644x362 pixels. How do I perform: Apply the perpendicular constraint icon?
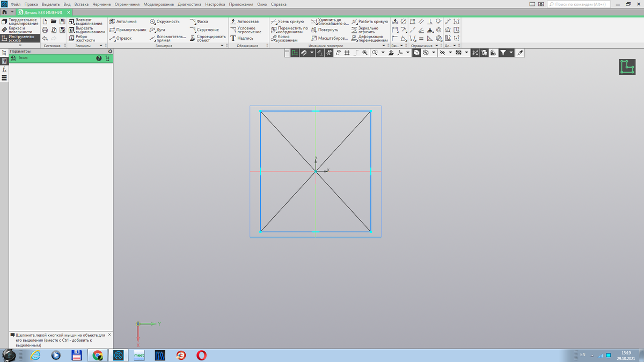pyautogui.click(x=430, y=21)
